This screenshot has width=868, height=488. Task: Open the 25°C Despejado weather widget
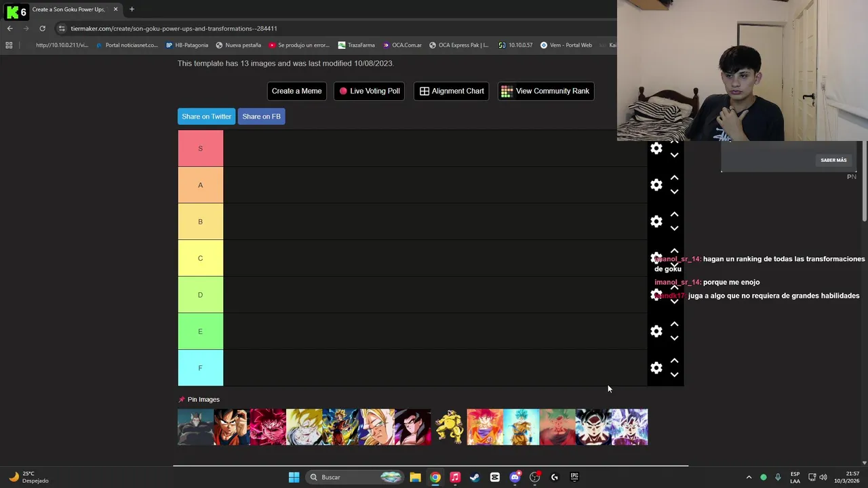(28, 477)
